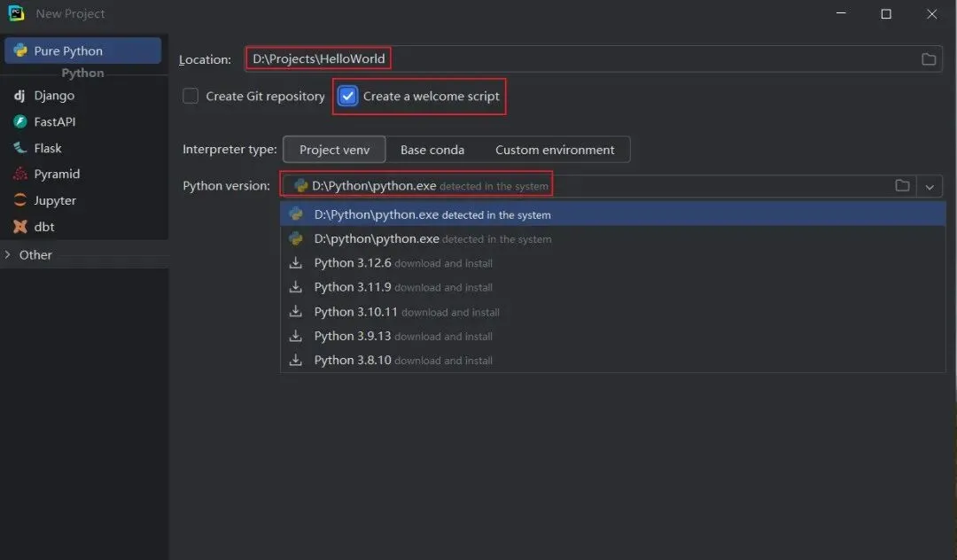Select the Pure Python project type
This screenshot has width=957, height=560.
coord(83,51)
